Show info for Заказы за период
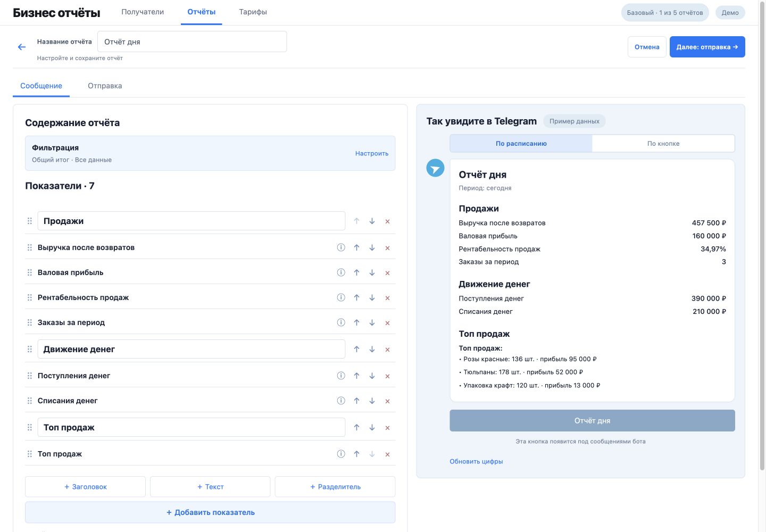766x532 pixels. (341, 322)
